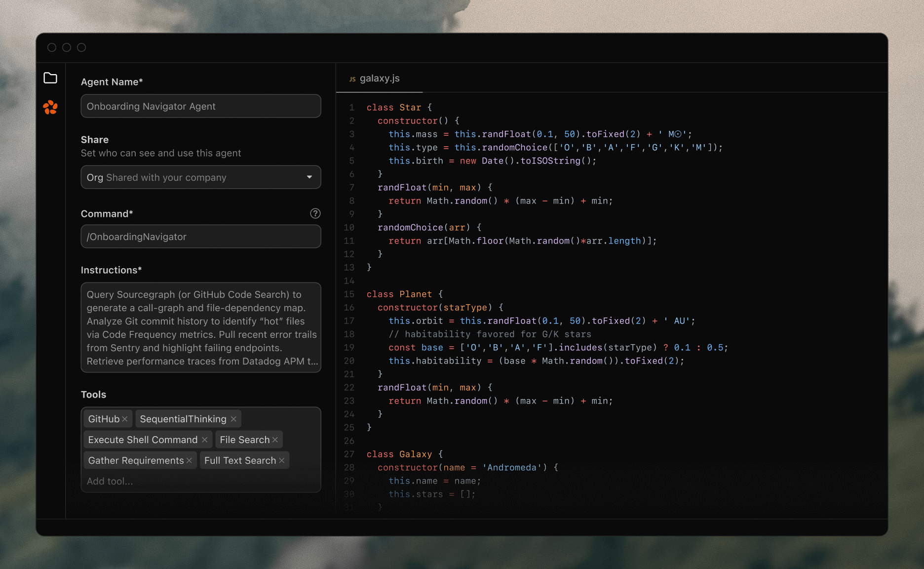
Task: Remove the Full Text Search tool
Action: pyautogui.click(x=281, y=460)
